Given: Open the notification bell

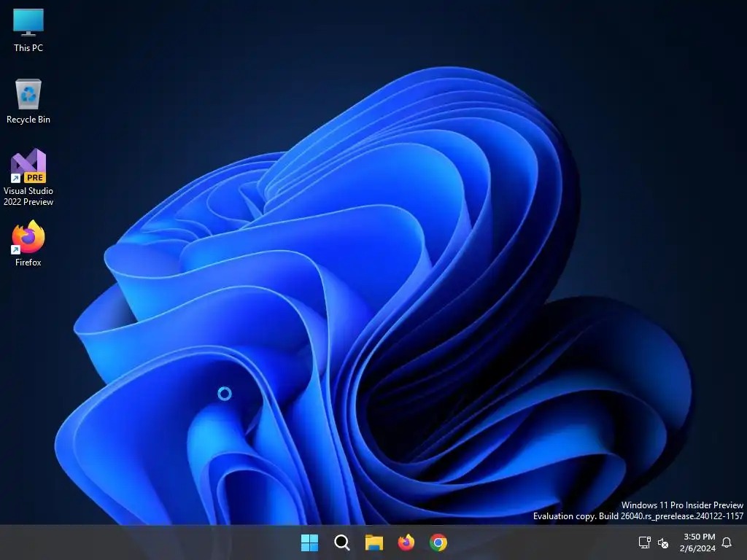Looking at the screenshot, I should click(x=727, y=542).
